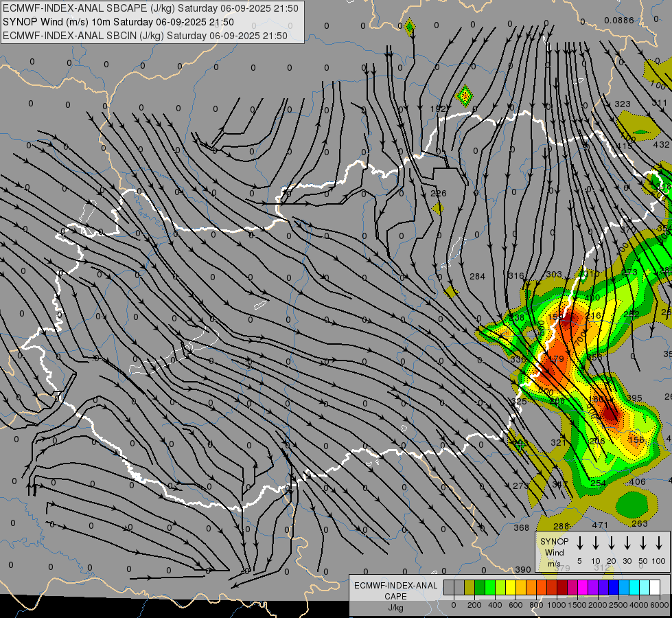The height and width of the screenshot is (618, 672).
Task: Click the 395 station value
Action: tap(634, 398)
